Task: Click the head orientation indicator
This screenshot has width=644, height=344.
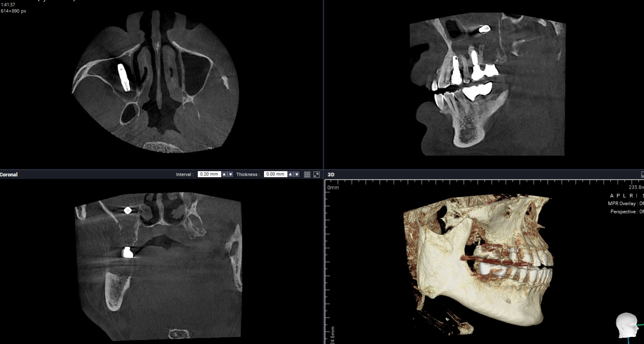Action: tap(626, 325)
